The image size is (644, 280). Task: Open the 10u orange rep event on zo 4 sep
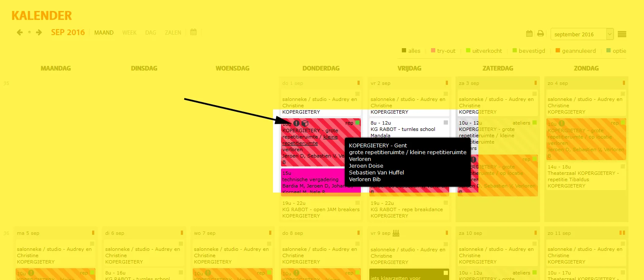(586, 139)
